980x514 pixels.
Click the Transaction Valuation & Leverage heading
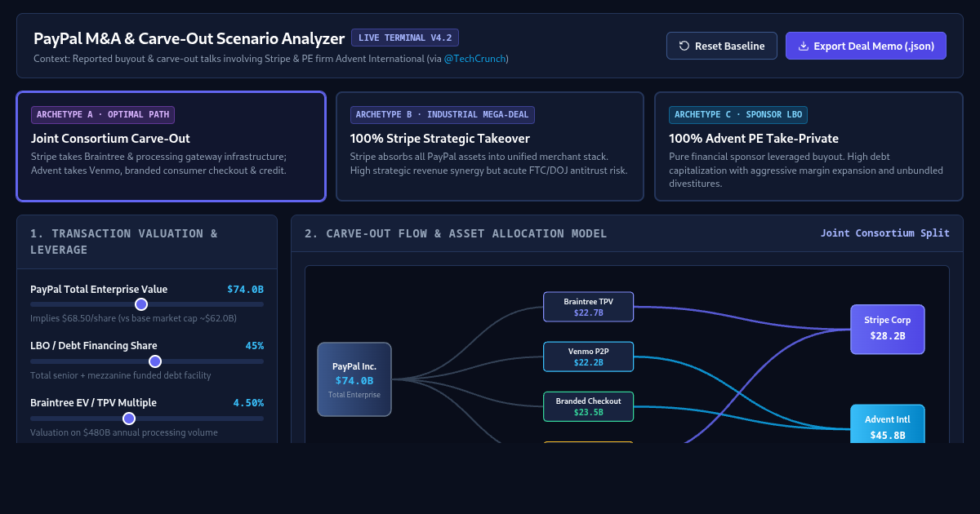coord(124,241)
